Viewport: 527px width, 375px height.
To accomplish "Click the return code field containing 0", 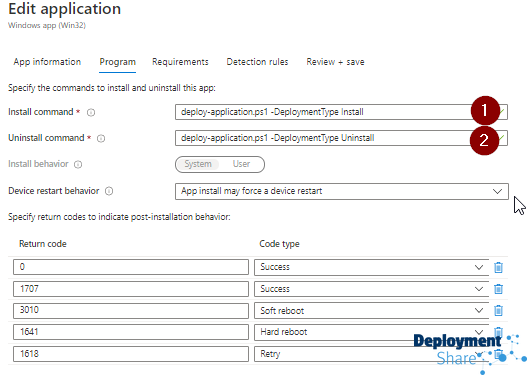I will tap(131, 267).
